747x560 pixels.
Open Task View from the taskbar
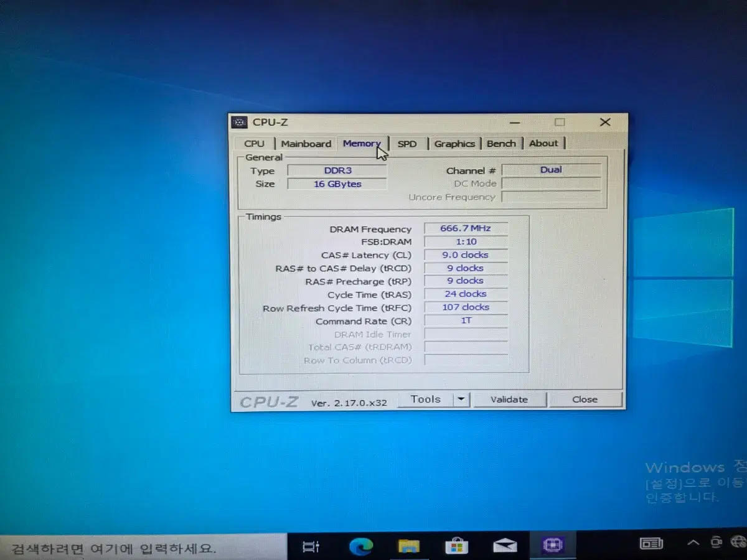click(310, 547)
